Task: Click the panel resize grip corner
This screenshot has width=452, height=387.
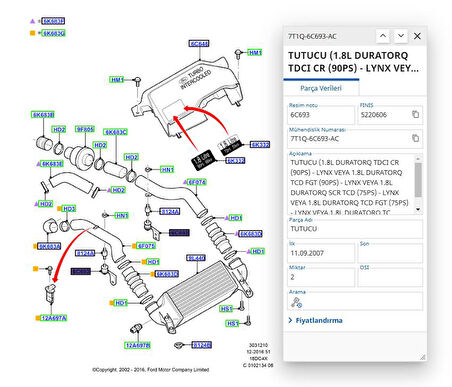Action: coord(423,357)
